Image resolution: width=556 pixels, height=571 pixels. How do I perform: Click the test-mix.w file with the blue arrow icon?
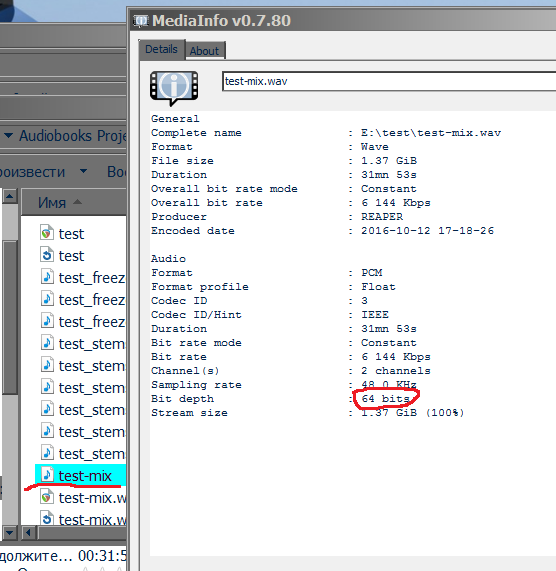coord(83,520)
